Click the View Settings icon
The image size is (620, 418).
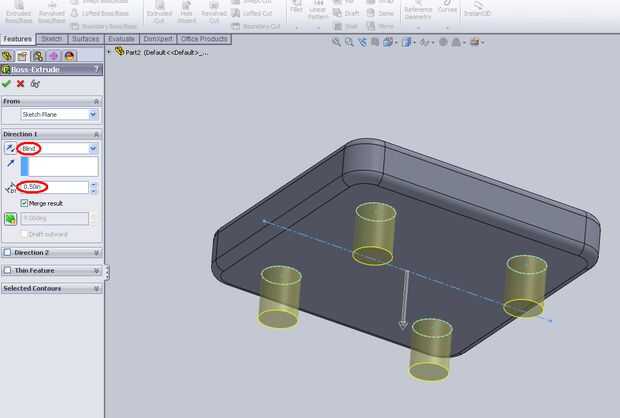pos(474,42)
